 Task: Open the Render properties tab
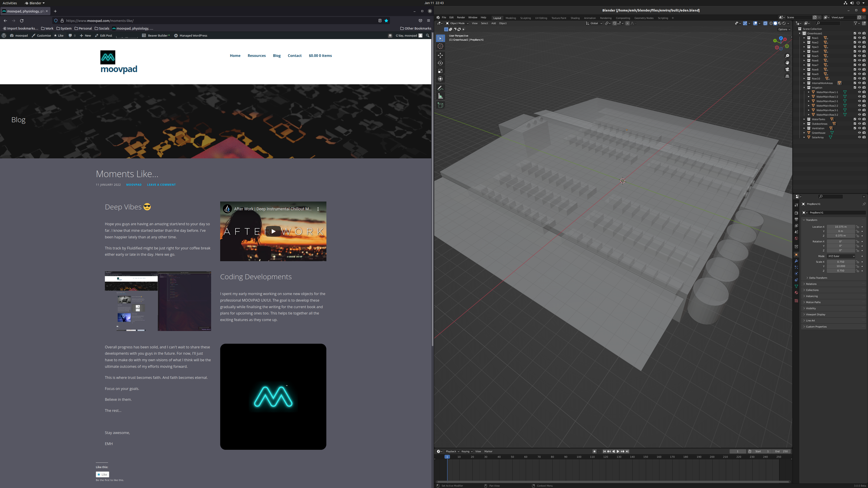pyautogui.click(x=796, y=213)
